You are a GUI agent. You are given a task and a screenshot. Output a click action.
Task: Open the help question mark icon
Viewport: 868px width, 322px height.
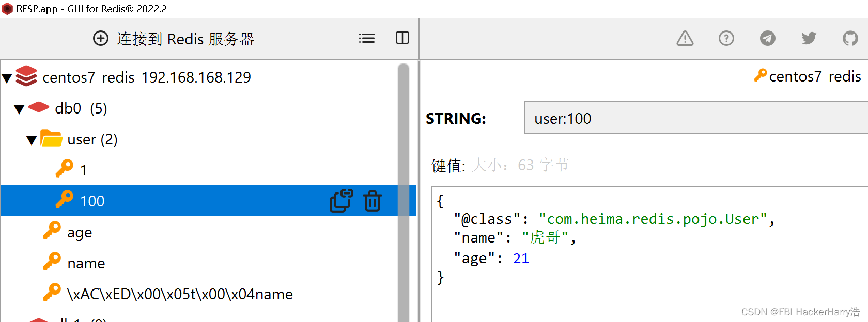(726, 38)
